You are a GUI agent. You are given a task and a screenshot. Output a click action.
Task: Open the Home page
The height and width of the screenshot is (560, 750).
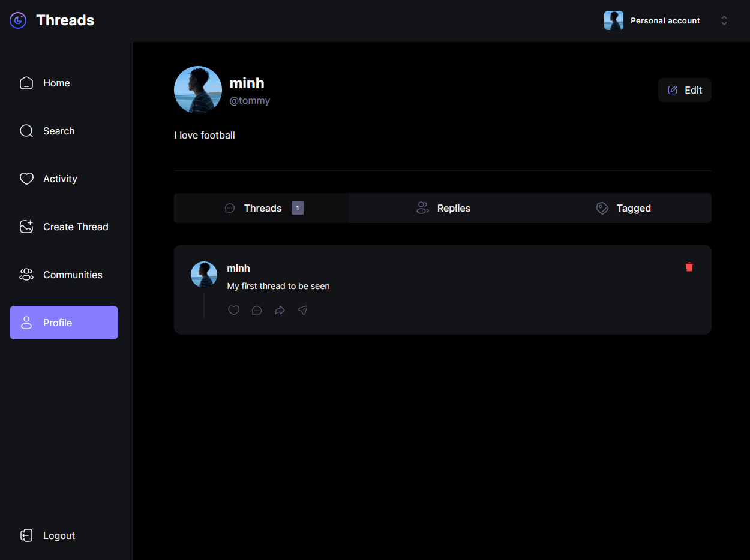pyautogui.click(x=64, y=83)
